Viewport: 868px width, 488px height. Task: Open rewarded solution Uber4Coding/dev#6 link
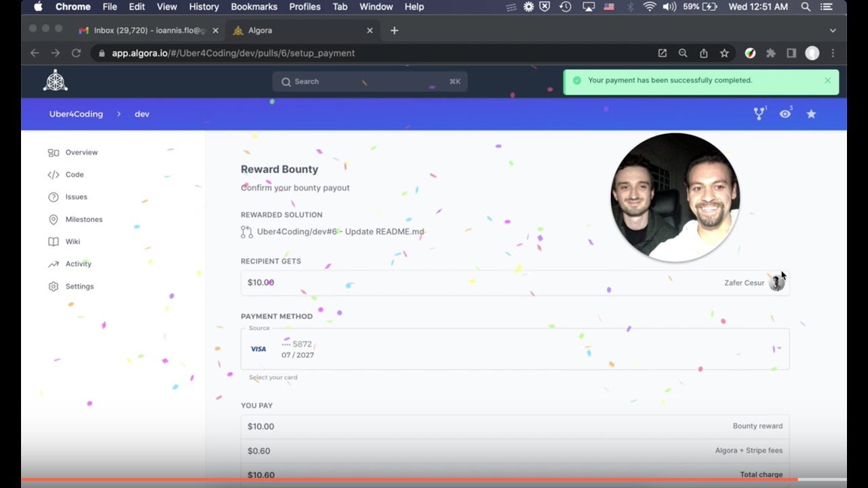(x=340, y=232)
